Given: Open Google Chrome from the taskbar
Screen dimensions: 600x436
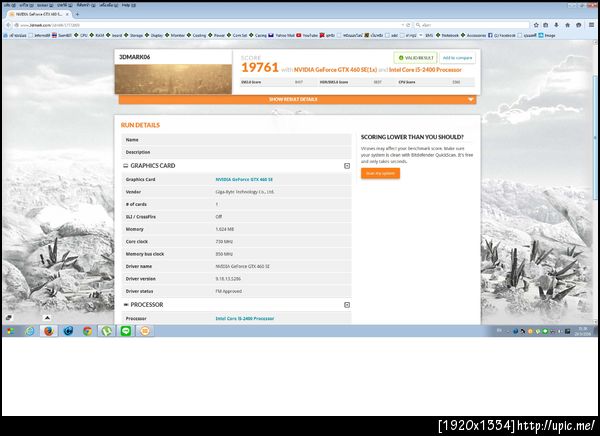Looking at the screenshot, I should coord(87,331).
